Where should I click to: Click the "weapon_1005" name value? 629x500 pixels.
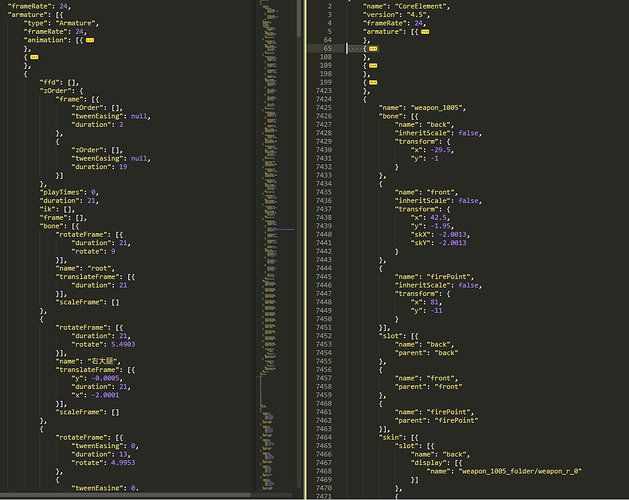[438, 108]
